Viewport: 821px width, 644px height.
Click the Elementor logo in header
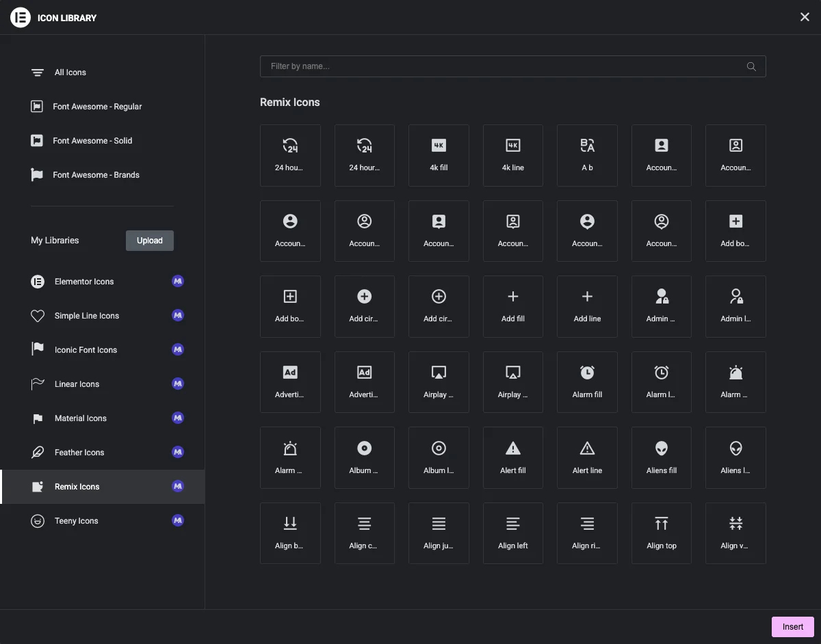(21, 17)
